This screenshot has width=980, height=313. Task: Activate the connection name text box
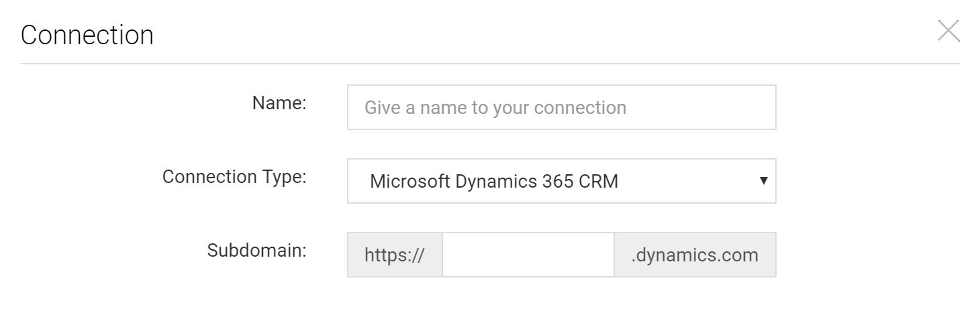(561, 107)
